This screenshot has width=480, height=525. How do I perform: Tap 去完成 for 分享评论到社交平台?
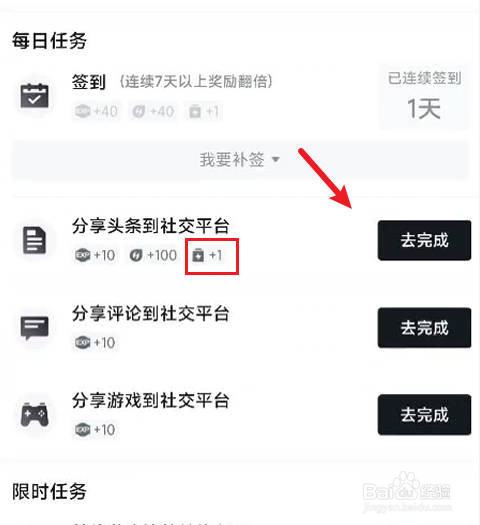point(424,327)
